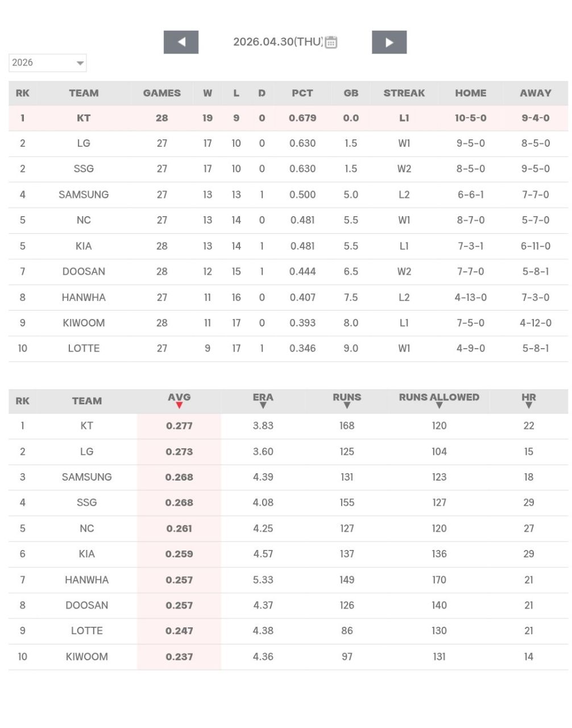Viewport: 572px width, 728px height.
Task: Click the GAMES column header
Action: 161,93
